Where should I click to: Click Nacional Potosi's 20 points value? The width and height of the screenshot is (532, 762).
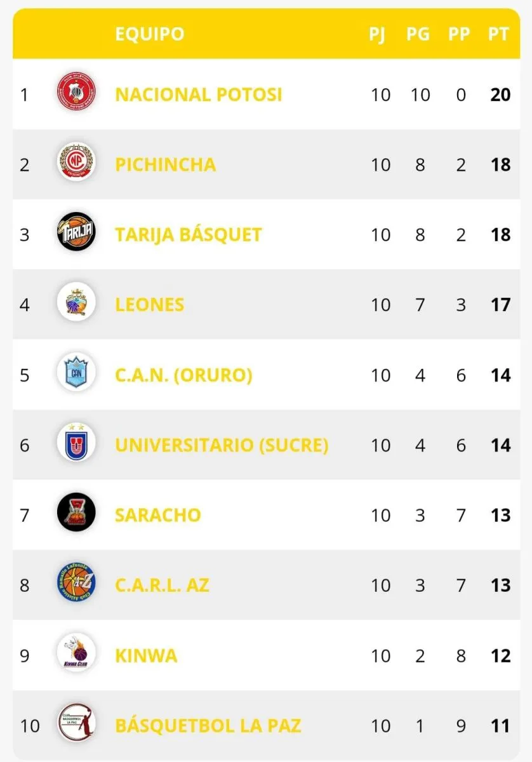500,95
